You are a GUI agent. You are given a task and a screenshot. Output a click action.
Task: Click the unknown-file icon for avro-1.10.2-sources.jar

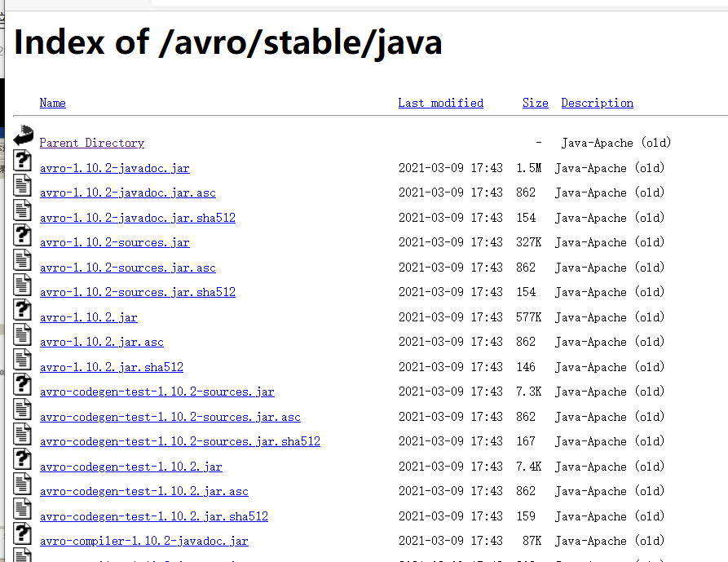point(22,235)
